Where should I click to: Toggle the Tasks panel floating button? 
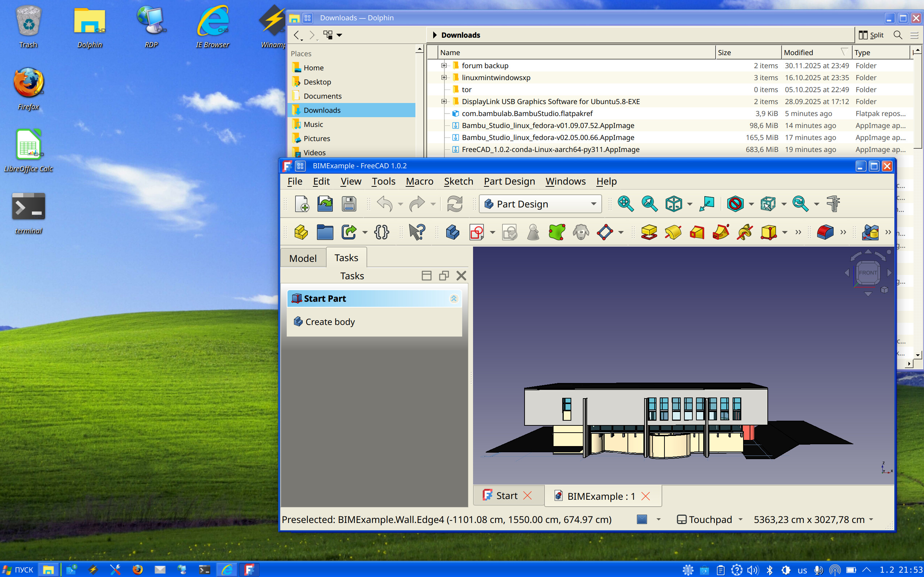444,276
